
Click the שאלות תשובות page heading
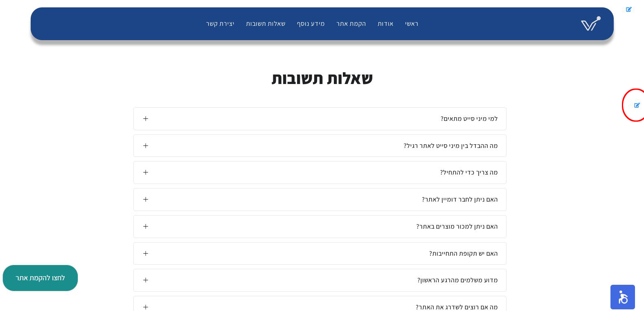(322, 78)
